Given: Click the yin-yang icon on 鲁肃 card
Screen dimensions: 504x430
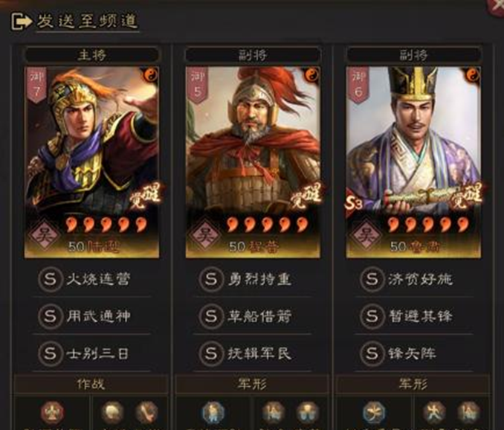Looking at the screenshot, I should 472,75.
